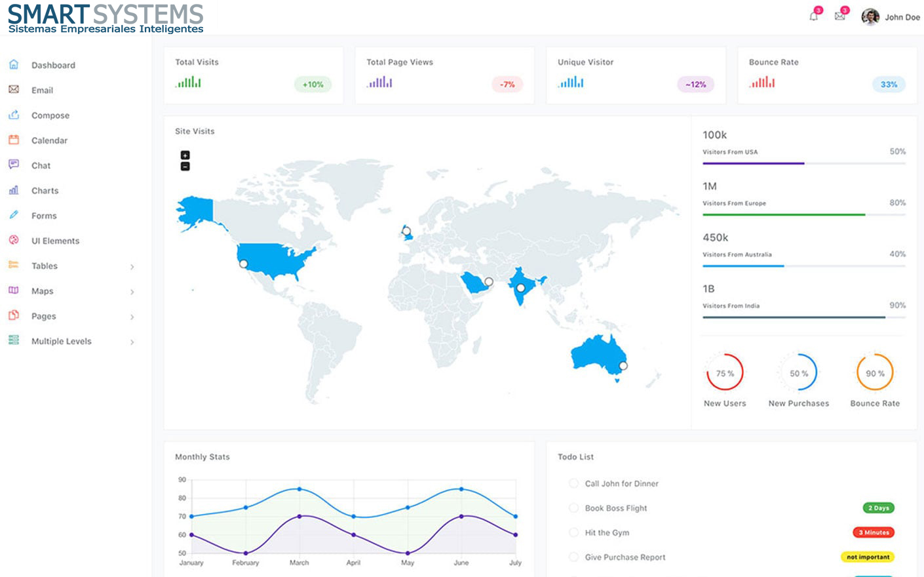Zoom in on the map with plus
The height and width of the screenshot is (577, 924).
pyautogui.click(x=185, y=155)
